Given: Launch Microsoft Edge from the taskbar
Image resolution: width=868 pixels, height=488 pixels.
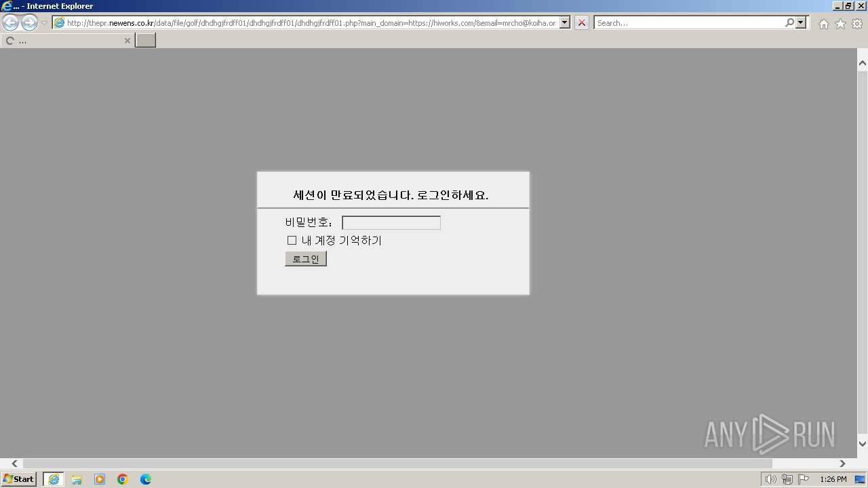Looking at the screenshot, I should point(146,479).
